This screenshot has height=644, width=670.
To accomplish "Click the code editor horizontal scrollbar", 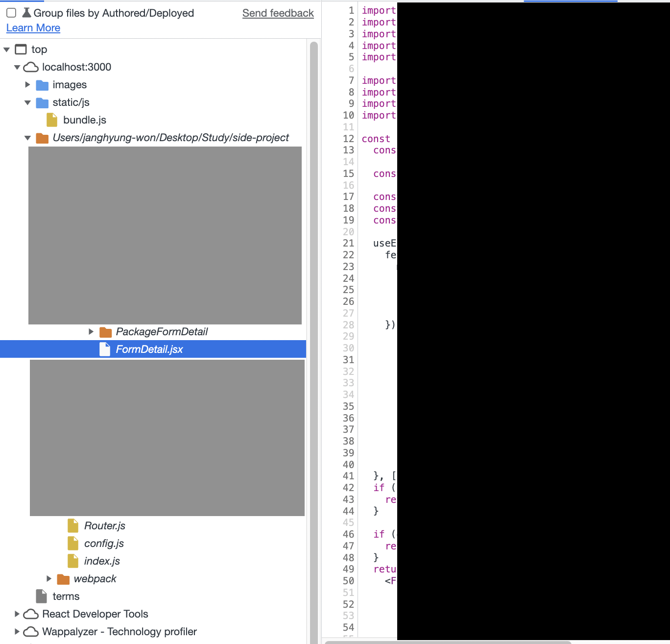I will coord(448,642).
